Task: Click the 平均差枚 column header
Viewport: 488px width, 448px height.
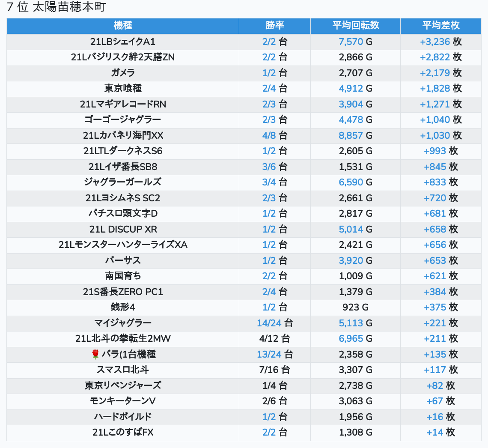Action: [440, 26]
